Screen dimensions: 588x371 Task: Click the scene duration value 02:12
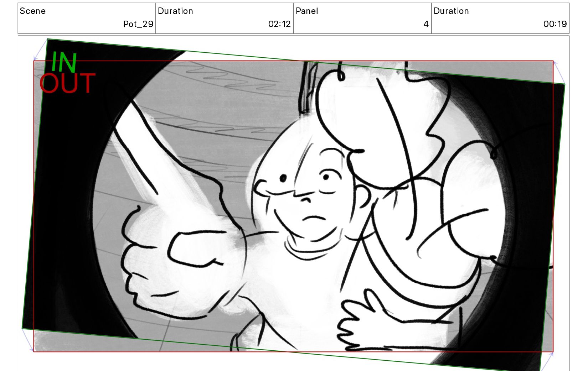click(x=279, y=24)
